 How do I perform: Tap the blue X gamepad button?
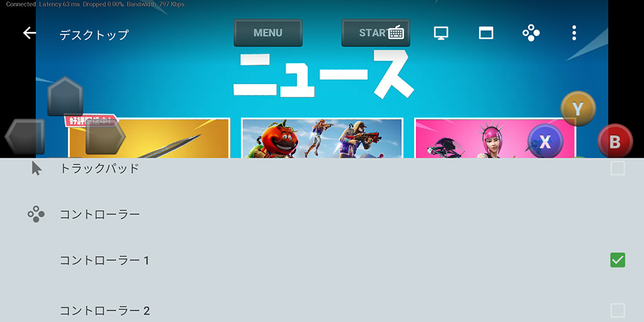pos(545,142)
